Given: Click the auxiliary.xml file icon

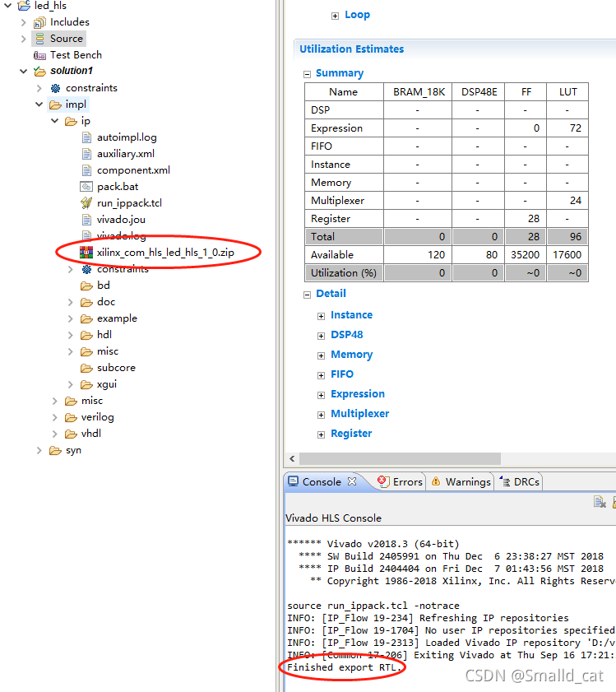Looking at the screenshot, I should click(x=87, y=154).
